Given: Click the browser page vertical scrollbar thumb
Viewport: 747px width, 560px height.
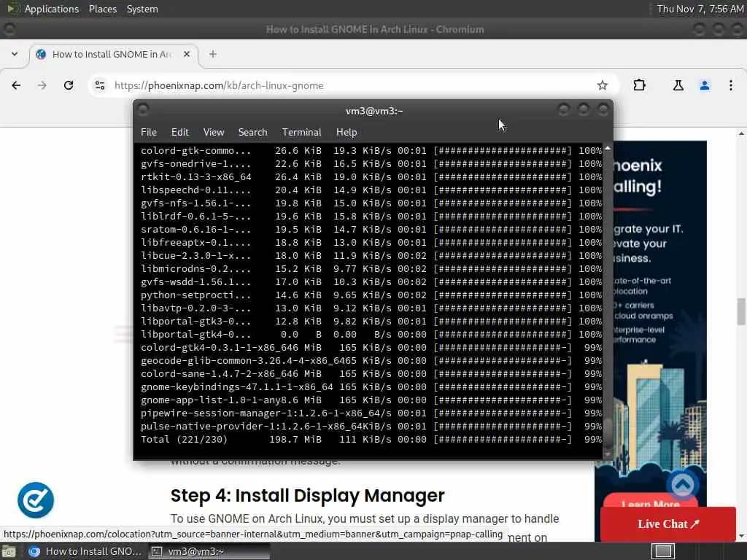Looking at the screenshot, I should (x=741, y=311).
